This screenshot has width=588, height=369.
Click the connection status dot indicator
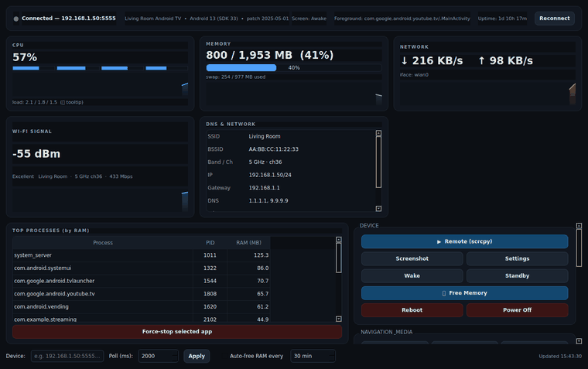point(15,19)
